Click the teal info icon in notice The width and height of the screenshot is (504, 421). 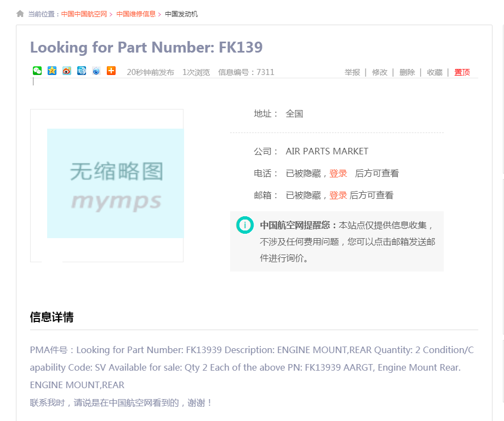pyautogui.click(x=244, y=225)
